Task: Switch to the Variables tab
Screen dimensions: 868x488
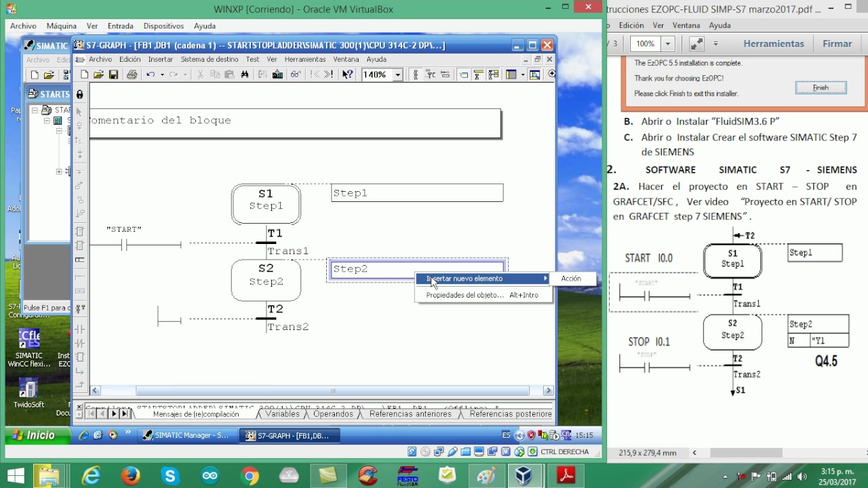Action: point(282,414)
